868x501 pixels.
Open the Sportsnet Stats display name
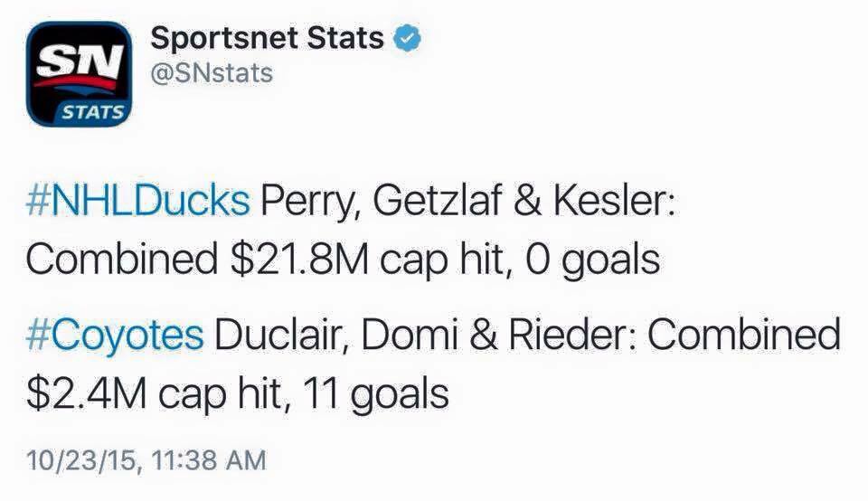[x=267, y=38]
